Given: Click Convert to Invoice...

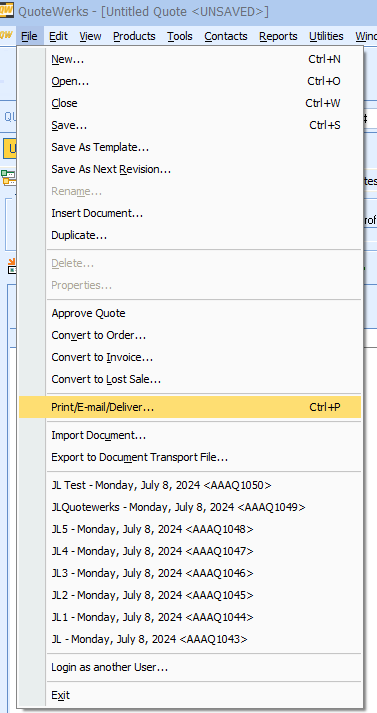Looking at the screenshot, I should [190, 357].
